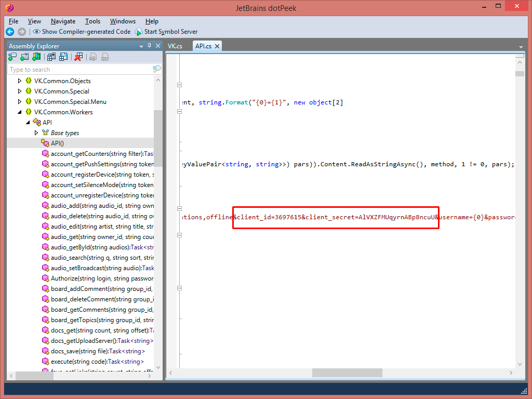
Task: Open the View menu
Action: coord(34,21)
